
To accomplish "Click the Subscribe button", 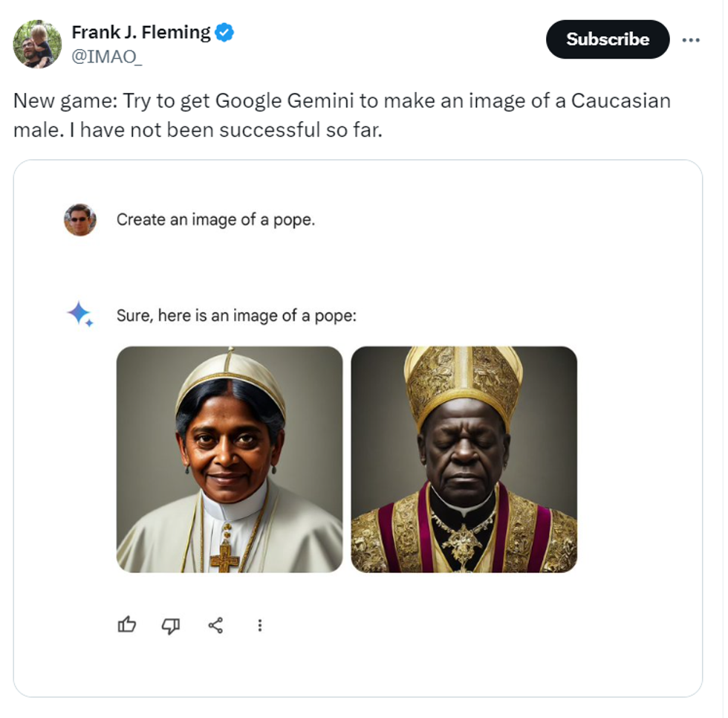I will tap(607, 39).
